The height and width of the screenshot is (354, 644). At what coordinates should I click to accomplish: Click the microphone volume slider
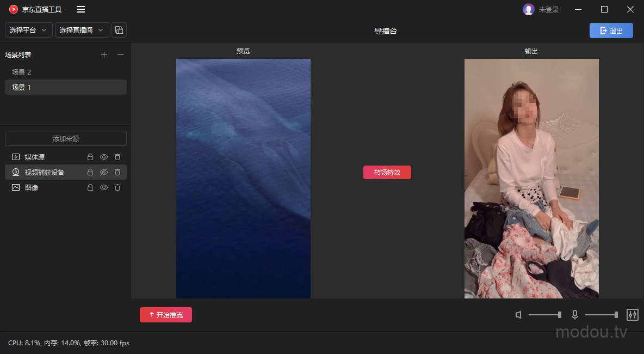click(x=601, y=315)
